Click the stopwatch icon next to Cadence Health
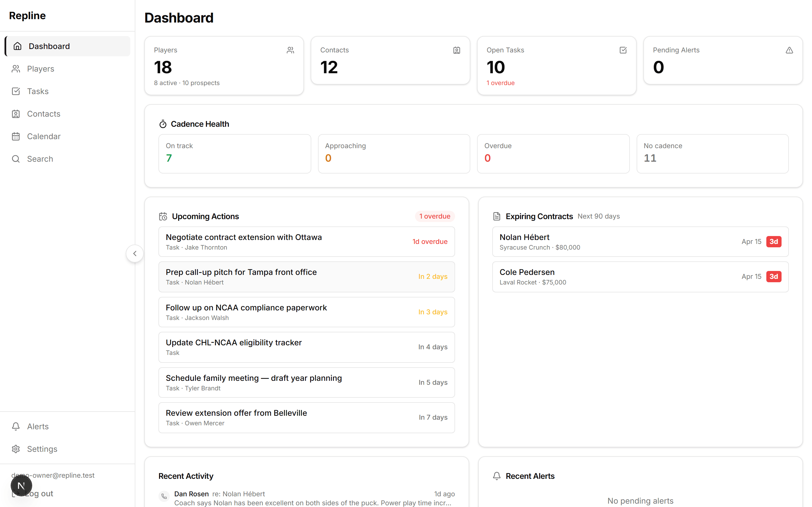The image size is (812, 507). click(x=163, y=123)
